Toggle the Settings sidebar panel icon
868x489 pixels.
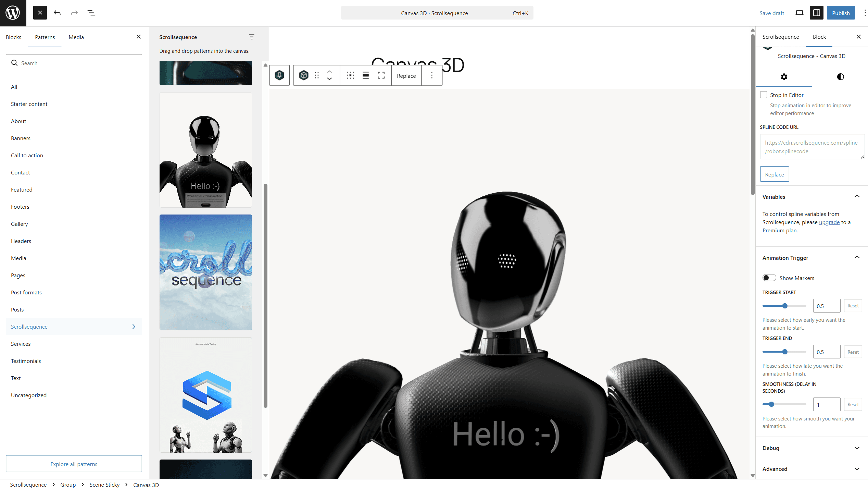(x=816, y=13)
